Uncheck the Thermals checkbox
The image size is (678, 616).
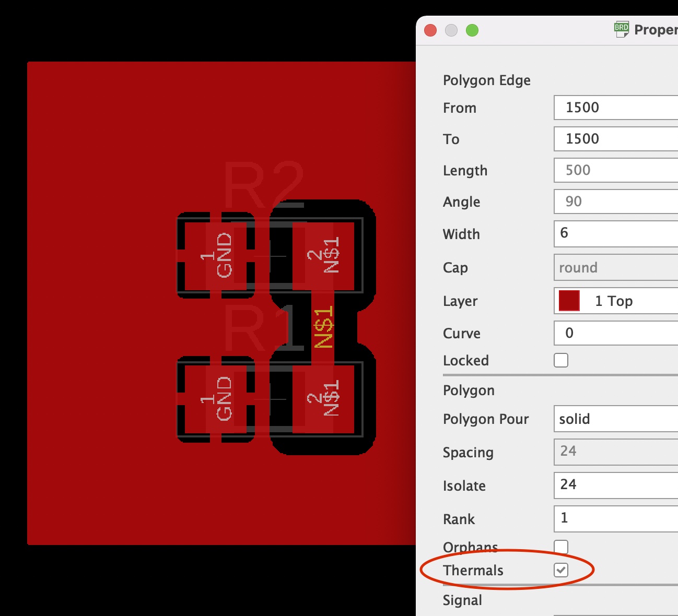[561, 570]
